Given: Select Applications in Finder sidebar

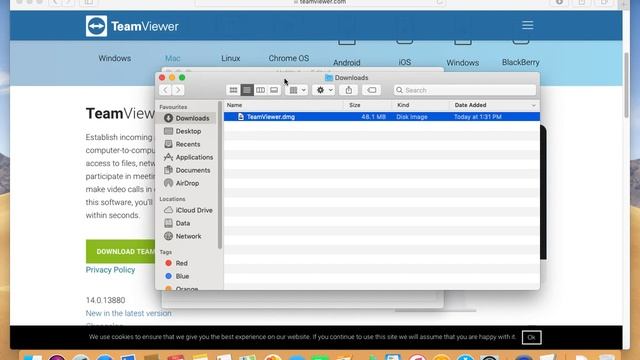Looking at the screenshot, I should point(187,157).
